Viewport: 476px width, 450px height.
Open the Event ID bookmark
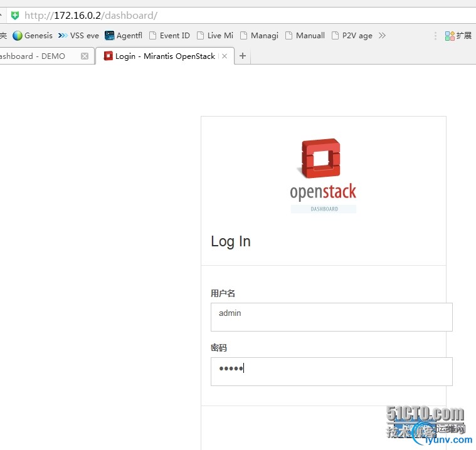click(x=170, y=36)
